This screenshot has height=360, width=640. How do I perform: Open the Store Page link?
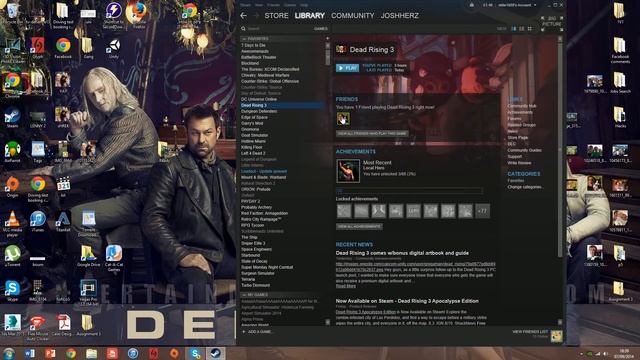(518, 138)
